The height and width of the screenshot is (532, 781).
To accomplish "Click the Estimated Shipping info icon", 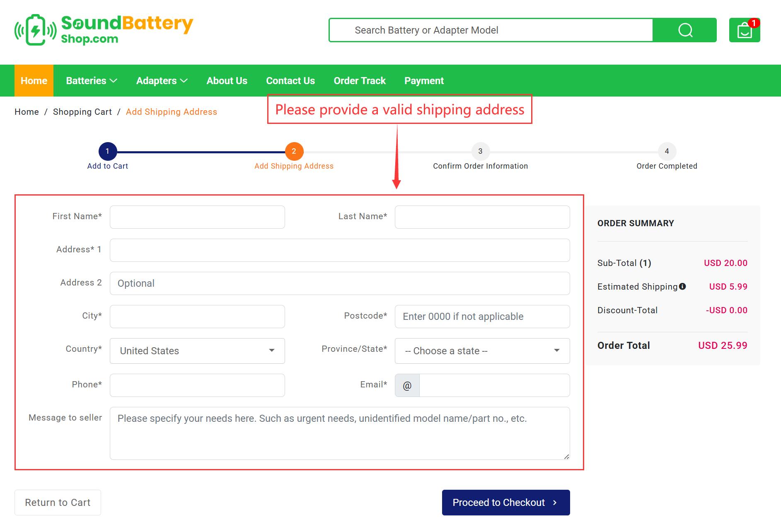I will click(x=682, y=286).
